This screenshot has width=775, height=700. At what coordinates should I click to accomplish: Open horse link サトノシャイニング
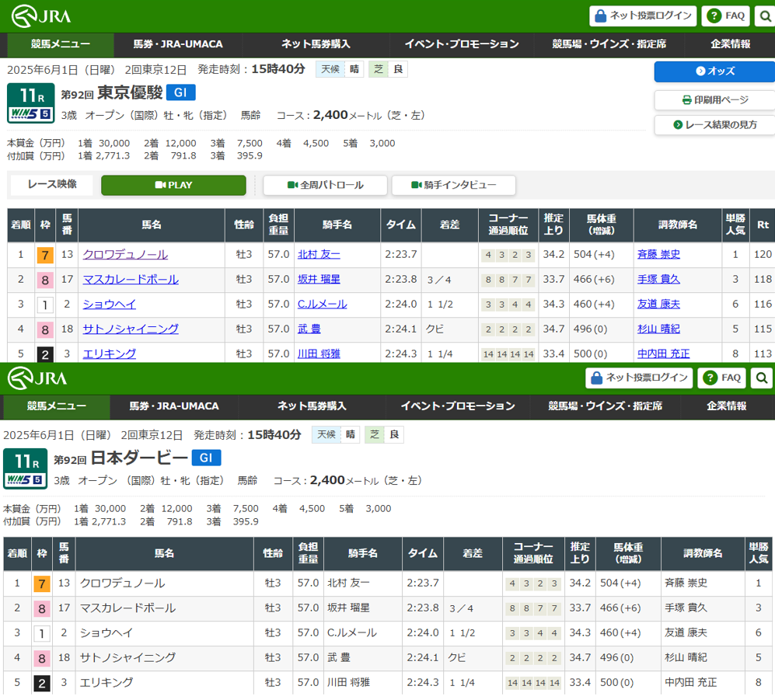[x=131, y=329]
